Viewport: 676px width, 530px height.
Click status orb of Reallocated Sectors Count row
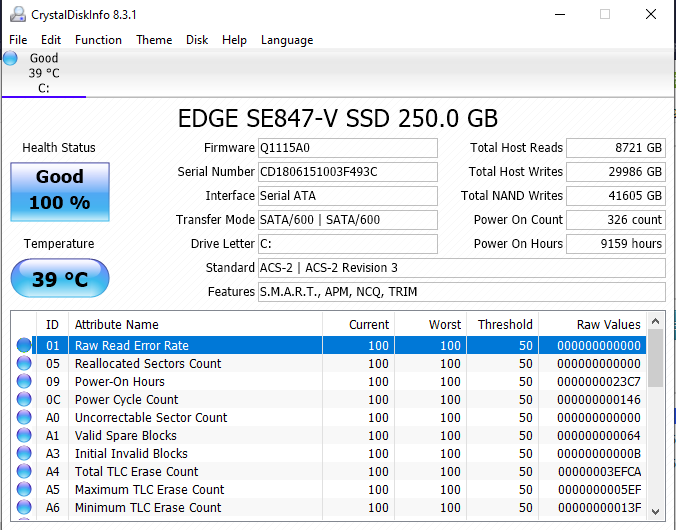(24, 363)
